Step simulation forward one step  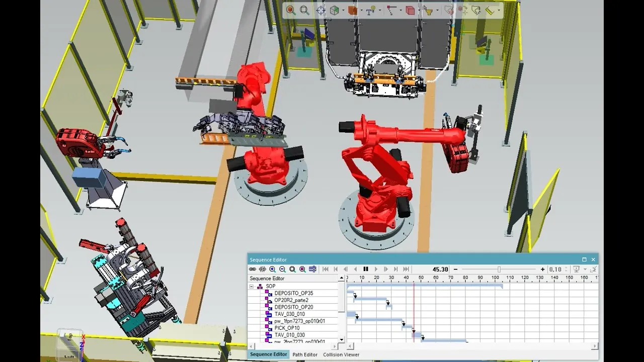pos(386,269)
